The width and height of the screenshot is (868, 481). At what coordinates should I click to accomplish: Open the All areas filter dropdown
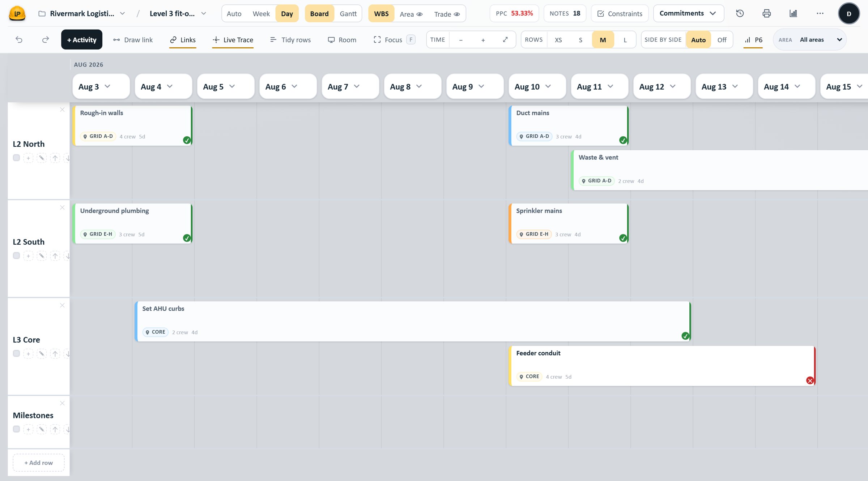[810, 40]
